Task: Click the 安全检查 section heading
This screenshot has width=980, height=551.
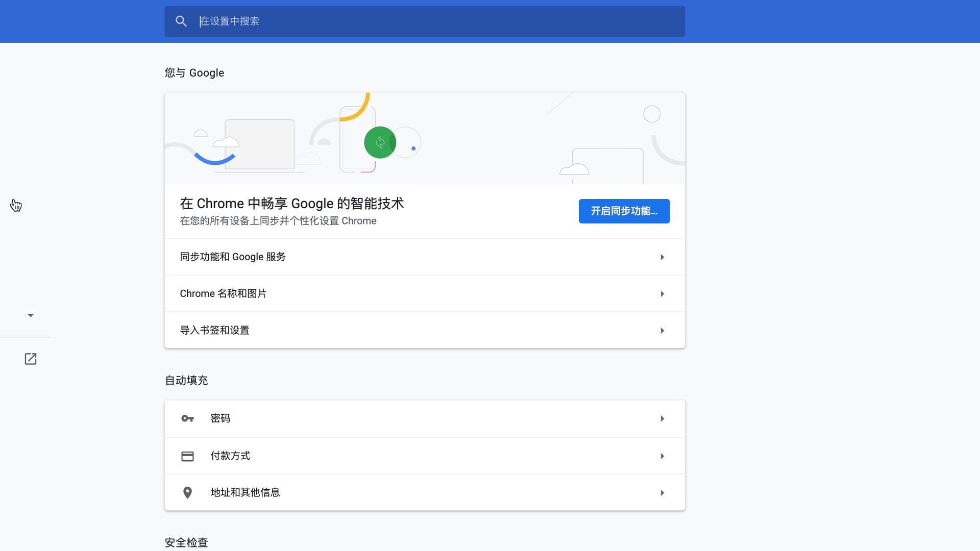Action: point(186,542)
